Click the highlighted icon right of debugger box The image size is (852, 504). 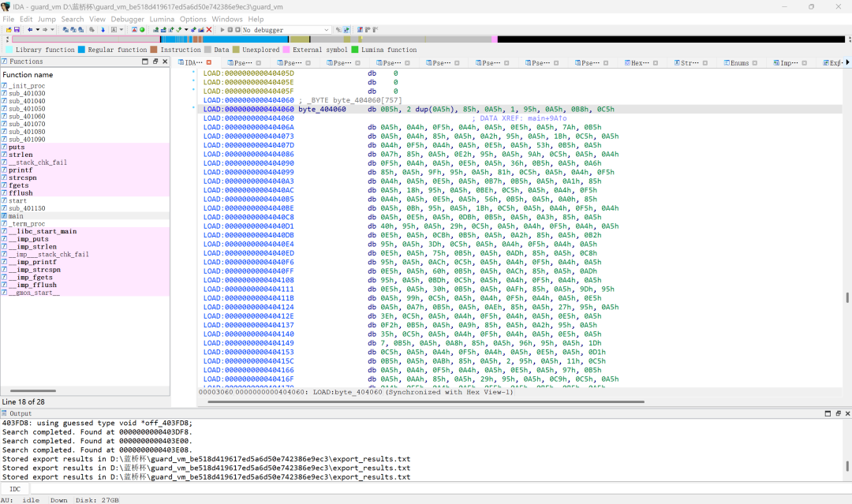346,29
